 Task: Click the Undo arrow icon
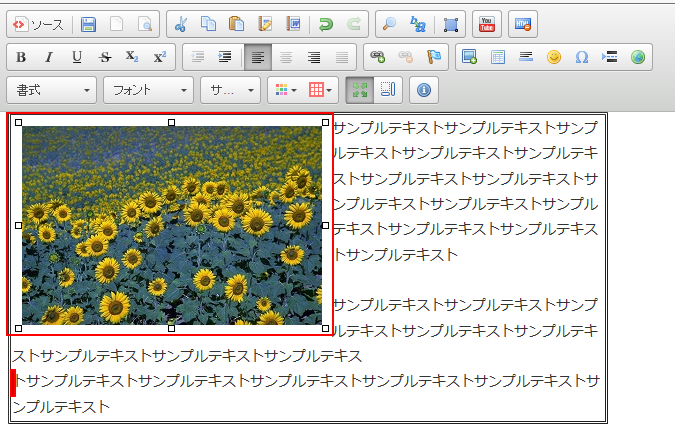(325, 24)
